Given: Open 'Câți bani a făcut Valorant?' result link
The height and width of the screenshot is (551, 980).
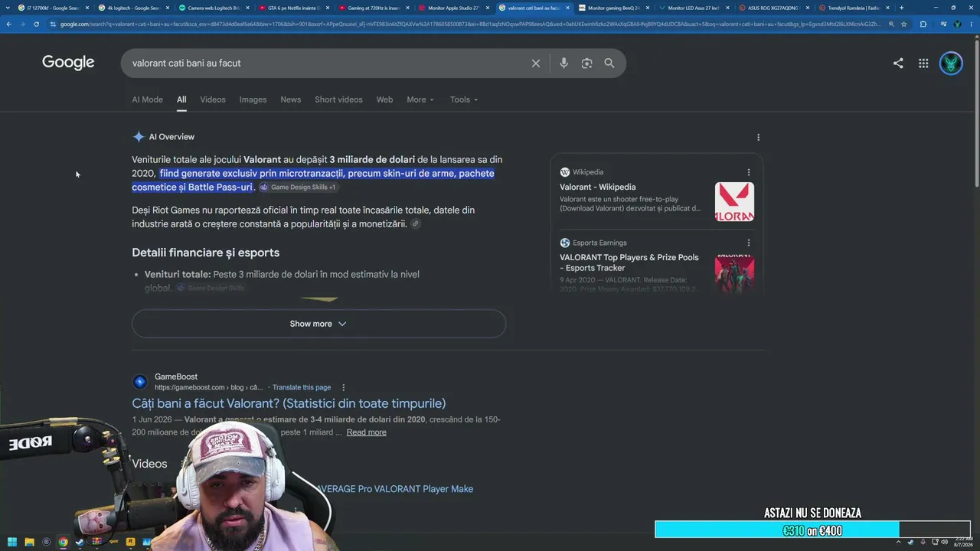Looking at the screenshot, I should [289, 403].
